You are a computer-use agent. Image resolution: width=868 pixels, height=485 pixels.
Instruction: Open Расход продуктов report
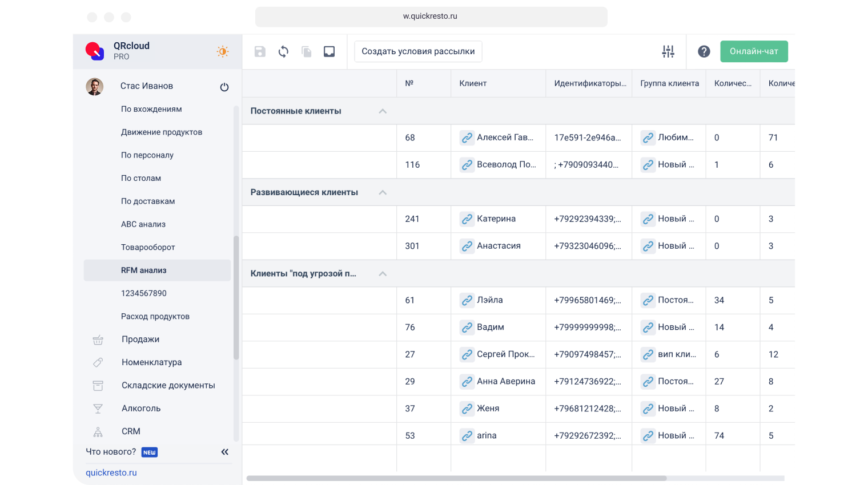pyautogui.click(x=155, y=317)
